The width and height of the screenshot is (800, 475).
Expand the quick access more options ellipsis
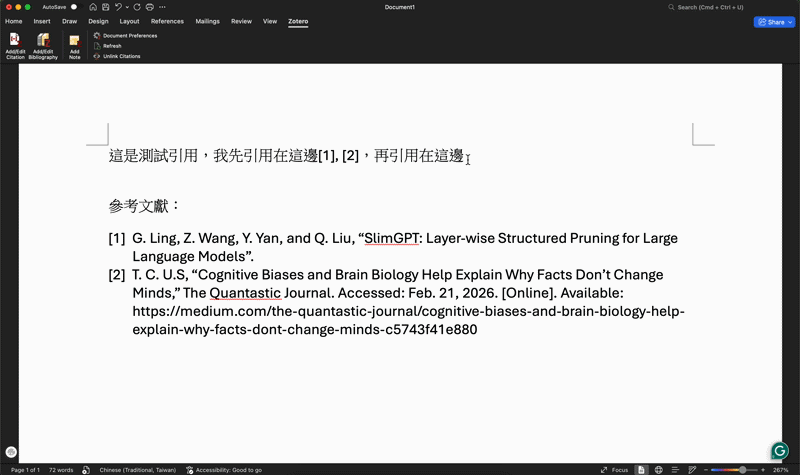[162, 7]
